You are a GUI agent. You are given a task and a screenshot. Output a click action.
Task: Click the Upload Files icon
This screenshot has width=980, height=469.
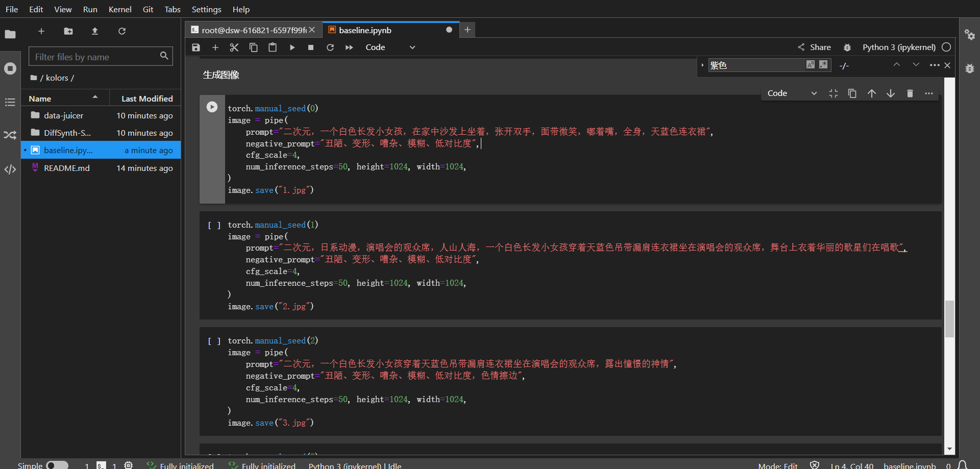coord(95,31)
